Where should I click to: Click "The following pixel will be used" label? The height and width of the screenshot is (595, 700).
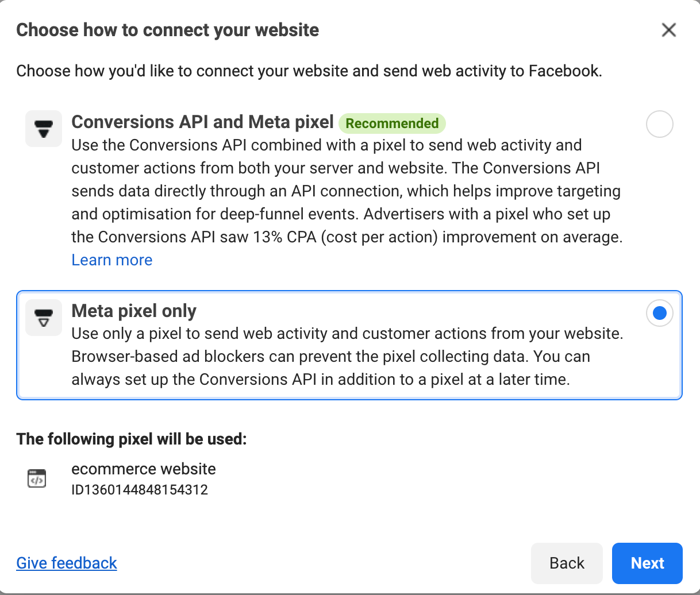click(x=132, y=439)
